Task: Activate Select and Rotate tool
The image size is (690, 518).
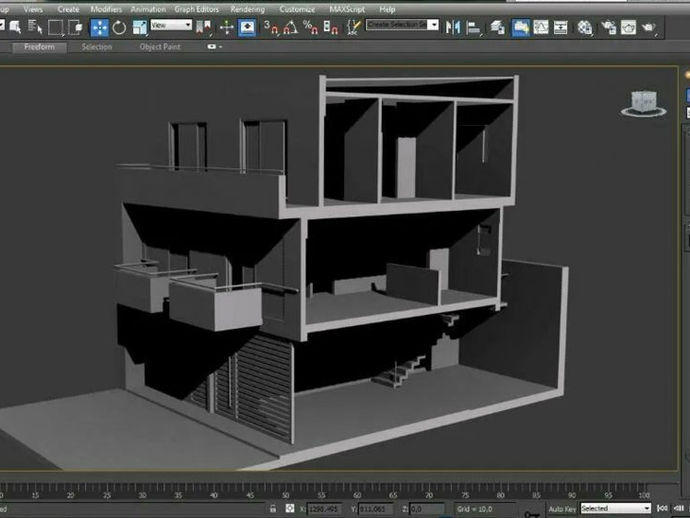Action: click(119, 27)
